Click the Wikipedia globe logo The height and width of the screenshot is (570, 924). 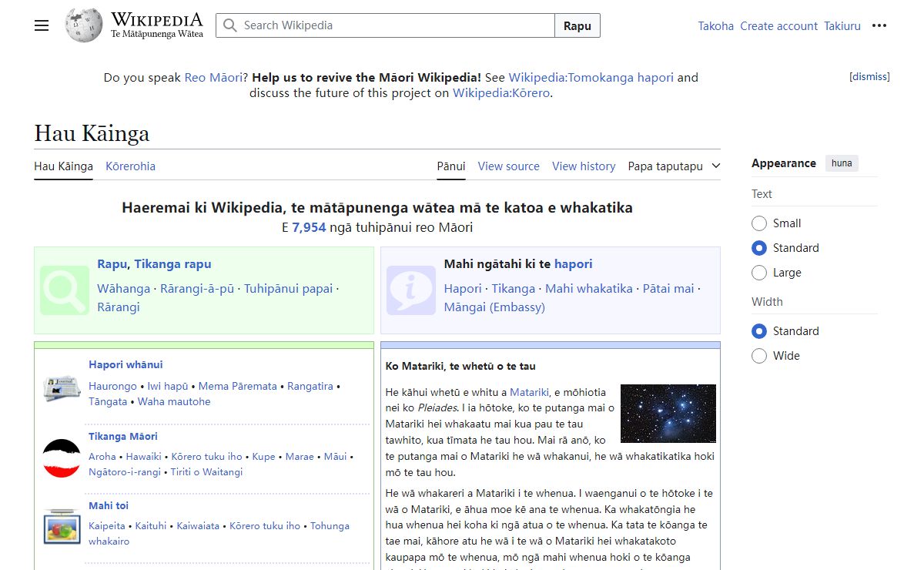pyautogui.click(x=84, y=25)
